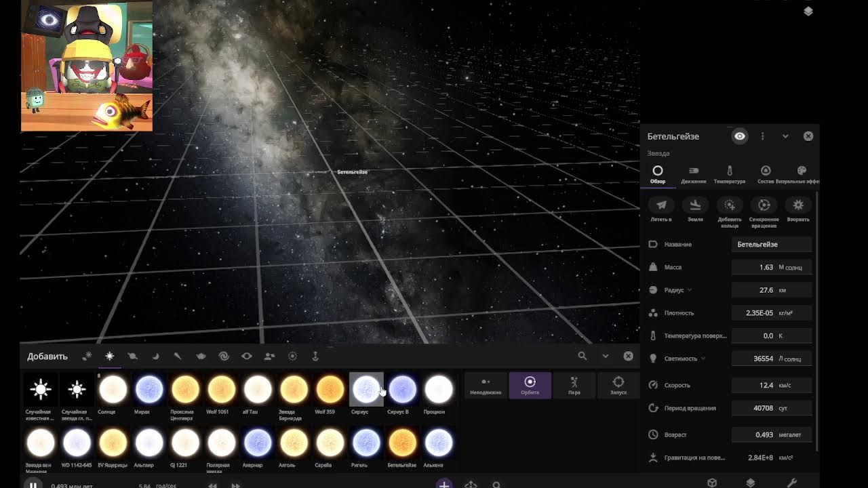Select the stars category in Добавить bar

(x=109, y=356)
